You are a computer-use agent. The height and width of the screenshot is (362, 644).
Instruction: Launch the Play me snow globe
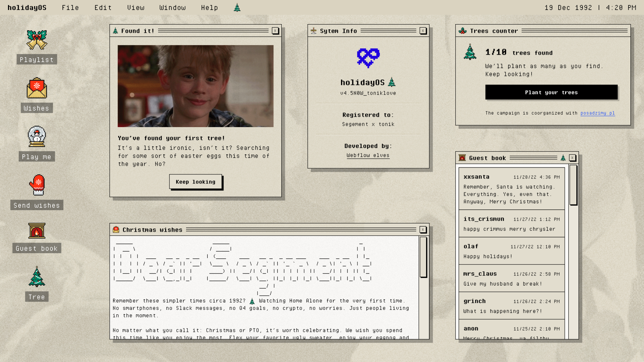(37, 137)
